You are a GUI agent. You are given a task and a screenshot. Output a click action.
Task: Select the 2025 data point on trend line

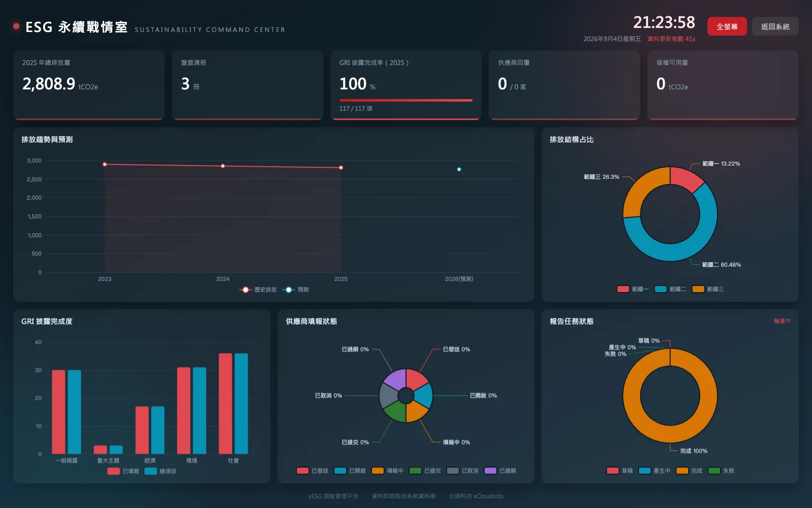pyautogui.click(x=341, y=168)
